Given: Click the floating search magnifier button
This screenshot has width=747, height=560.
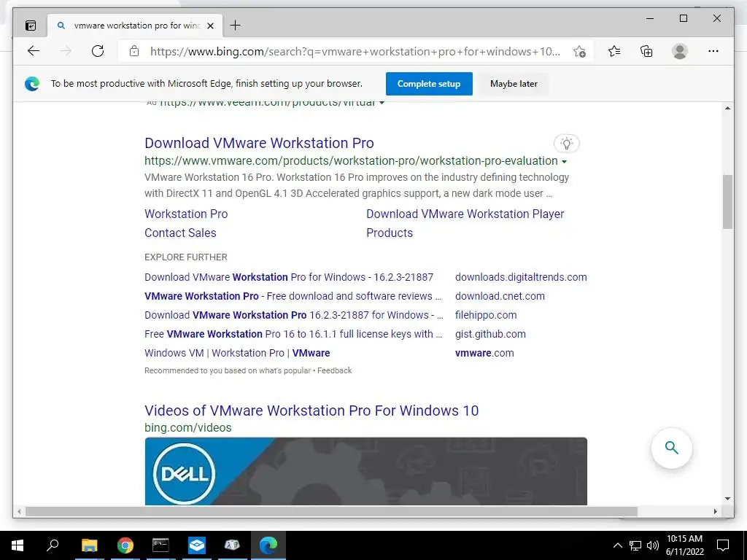Looking at the screenshot, I should [x=672, y=448].
